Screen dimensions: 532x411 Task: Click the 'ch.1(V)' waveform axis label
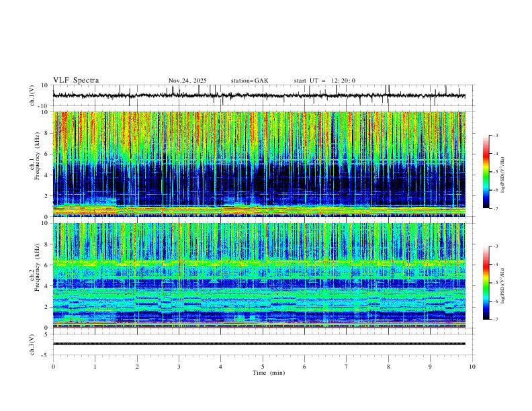[x=32, y=95]
